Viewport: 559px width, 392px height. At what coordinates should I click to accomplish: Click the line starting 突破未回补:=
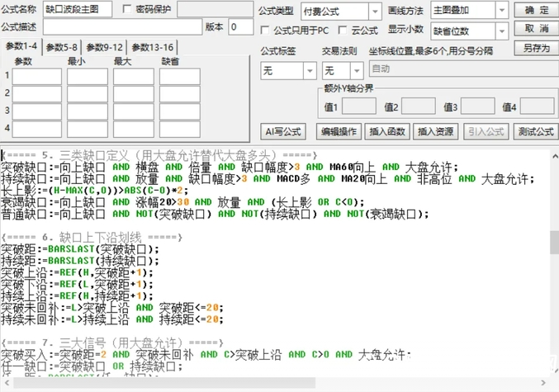(x=112, y=308)
